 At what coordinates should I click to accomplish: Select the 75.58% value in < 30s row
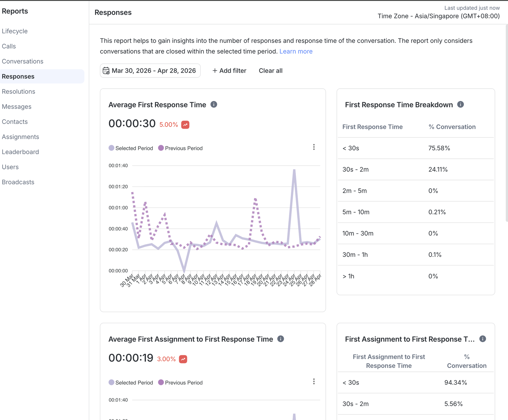[439, 148]
